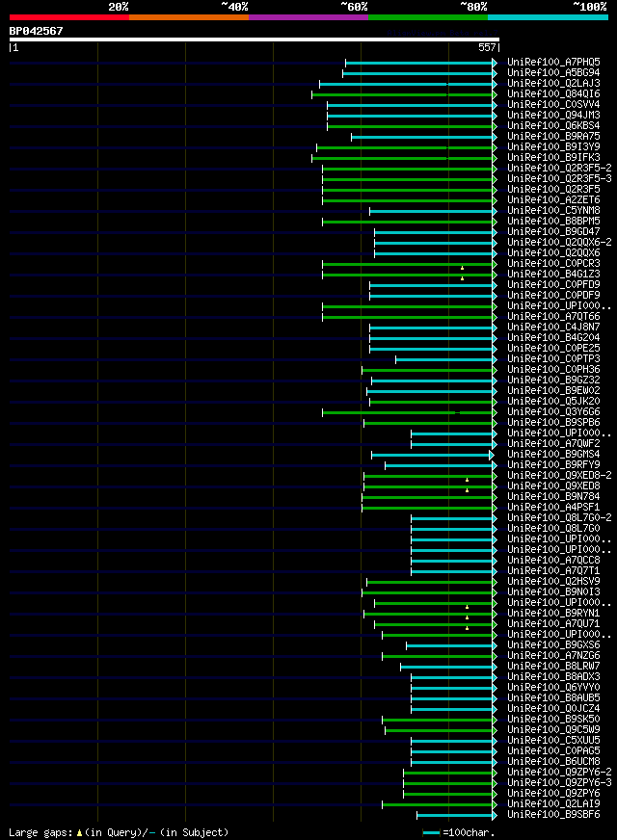The height and width of the screenshot is (840, 617).
Task: Select the UniRef100_Q2R3F5-2 label
Action: point(560,169)
